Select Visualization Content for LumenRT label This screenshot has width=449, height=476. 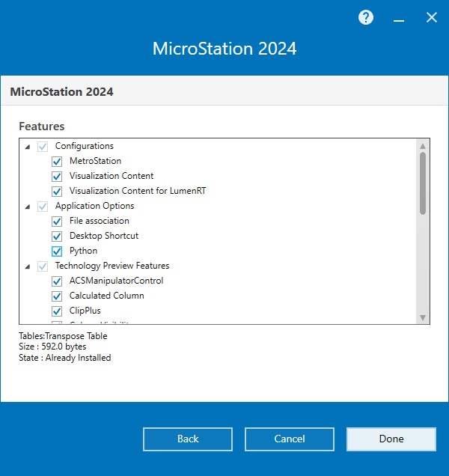tap(138, 191)
